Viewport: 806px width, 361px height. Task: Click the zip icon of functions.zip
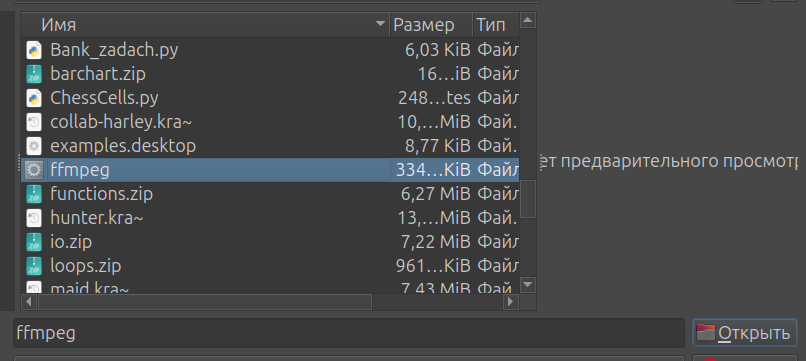pos(34,194)
